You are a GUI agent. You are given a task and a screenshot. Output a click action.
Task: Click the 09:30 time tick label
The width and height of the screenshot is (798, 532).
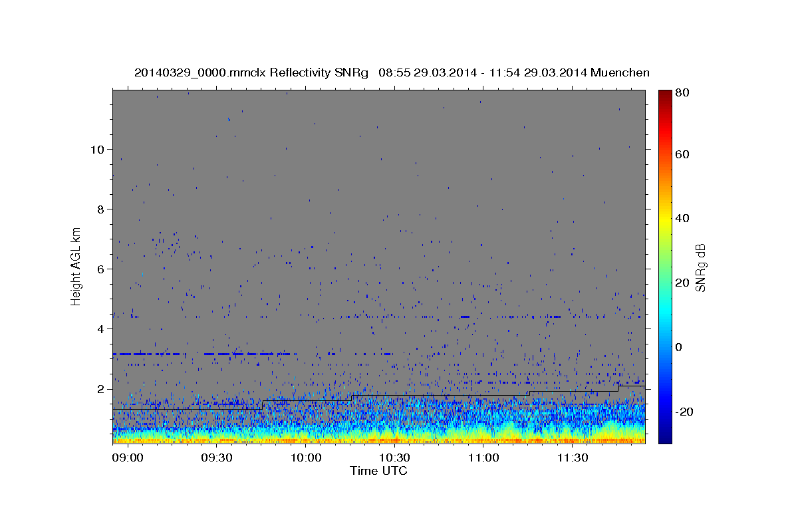click(x=217, y=458)
